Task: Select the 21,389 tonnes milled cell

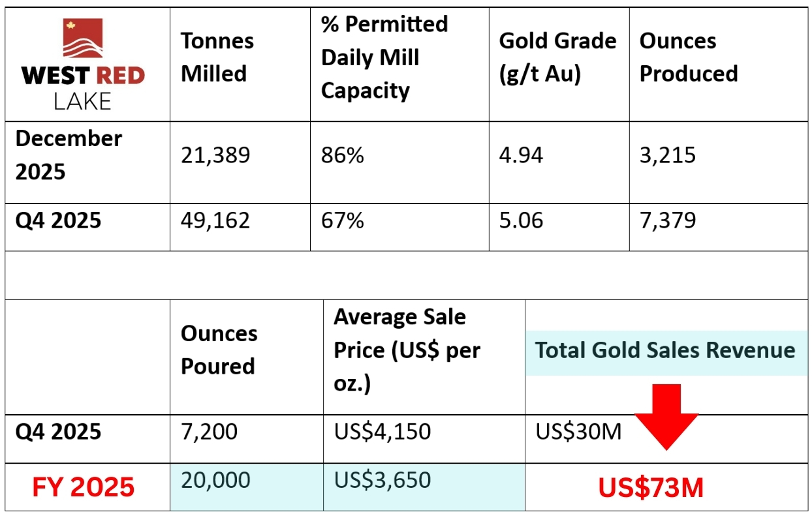Action: click(x=215, y=155)
